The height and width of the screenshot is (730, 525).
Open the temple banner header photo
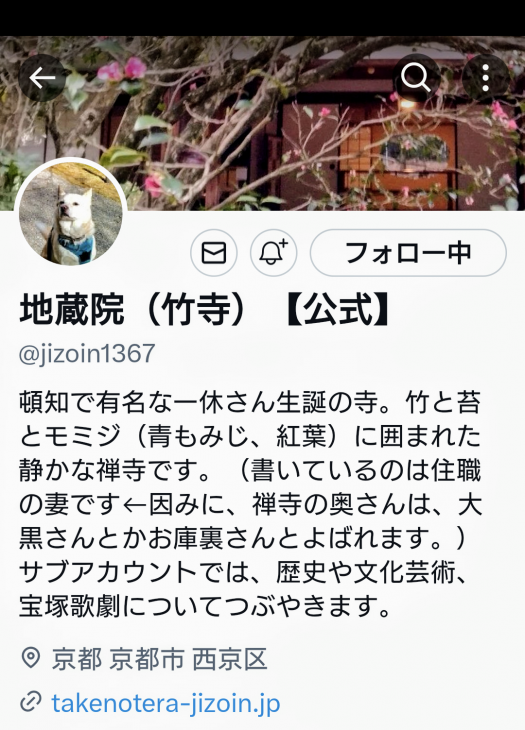click(262, 123)
